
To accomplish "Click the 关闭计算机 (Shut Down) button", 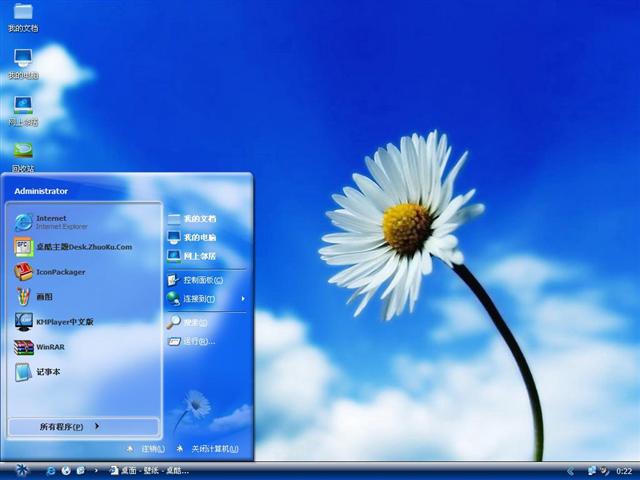I will pyautogui.click(x=208, y=449).
